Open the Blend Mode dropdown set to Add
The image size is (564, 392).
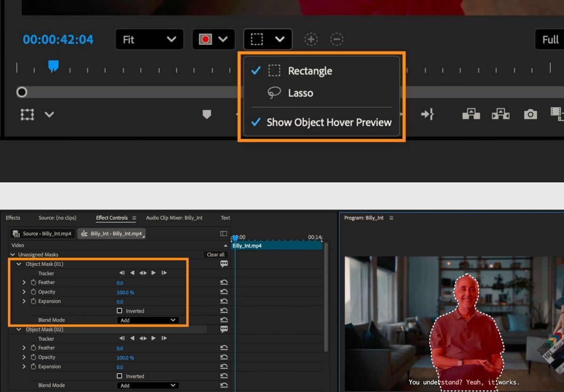coord(148,320)
